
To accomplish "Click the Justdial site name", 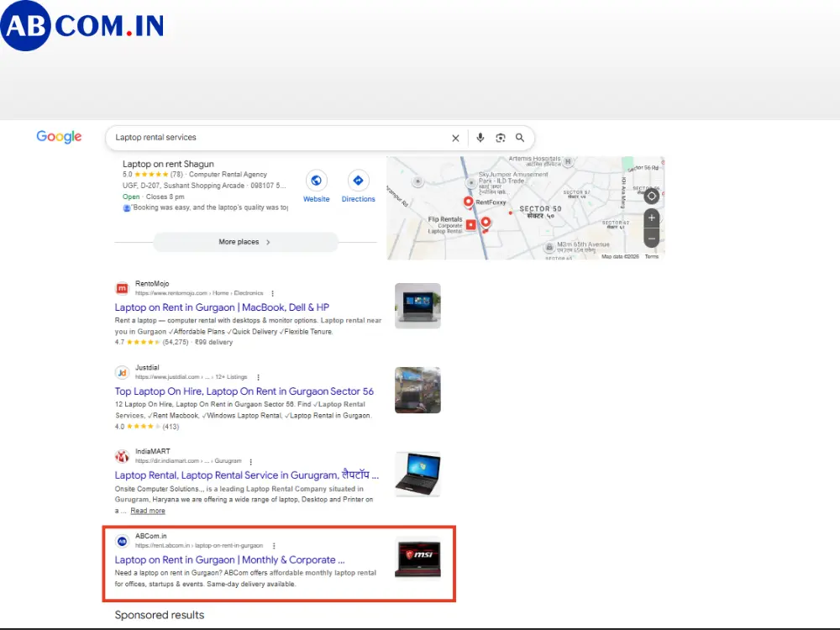I will click(147, 368).
